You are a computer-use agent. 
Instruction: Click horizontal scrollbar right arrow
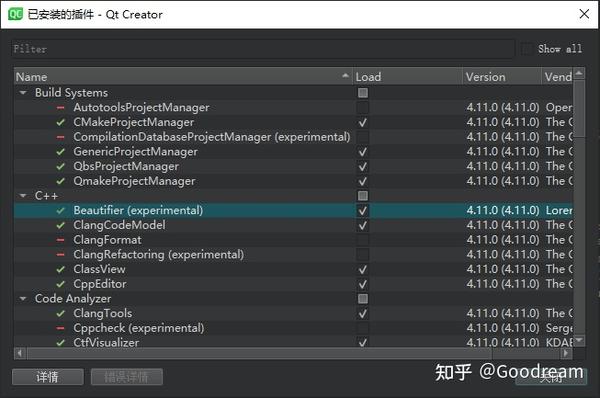click(x=566, y=353)
